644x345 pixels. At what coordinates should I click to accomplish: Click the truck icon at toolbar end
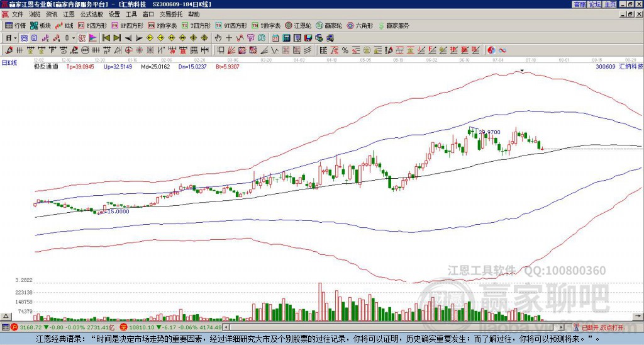click(x=330, y=38)
